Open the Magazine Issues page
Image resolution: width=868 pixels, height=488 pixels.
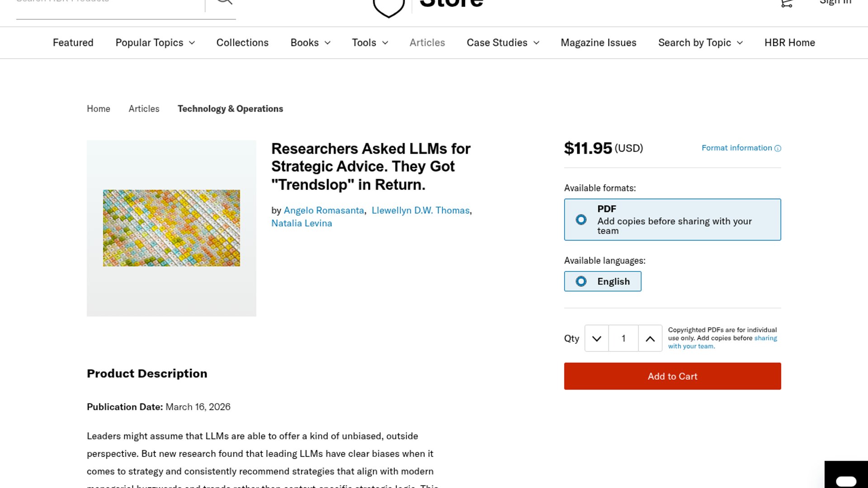[598, 42]
